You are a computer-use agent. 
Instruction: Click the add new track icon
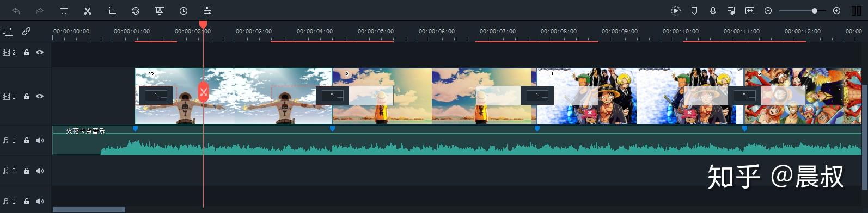(8, 32)
